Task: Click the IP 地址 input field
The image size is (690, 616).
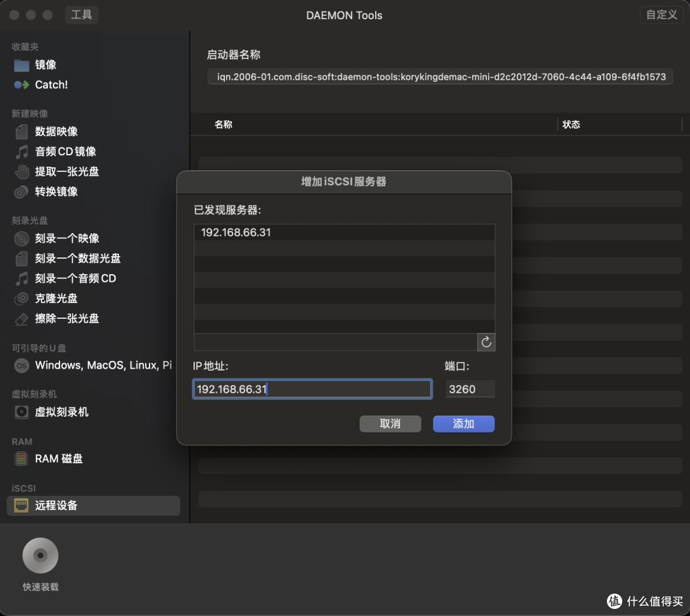Action: (x=312, y=389)
